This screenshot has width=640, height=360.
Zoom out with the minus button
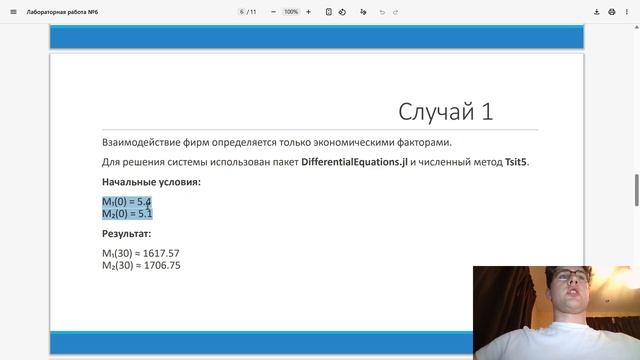(273, 12)
